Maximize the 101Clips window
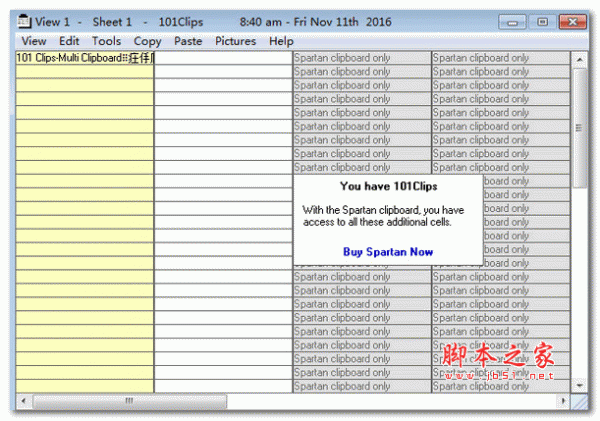Screen dimensions: 600x421 pyautogui.click(x=543, y=20)
